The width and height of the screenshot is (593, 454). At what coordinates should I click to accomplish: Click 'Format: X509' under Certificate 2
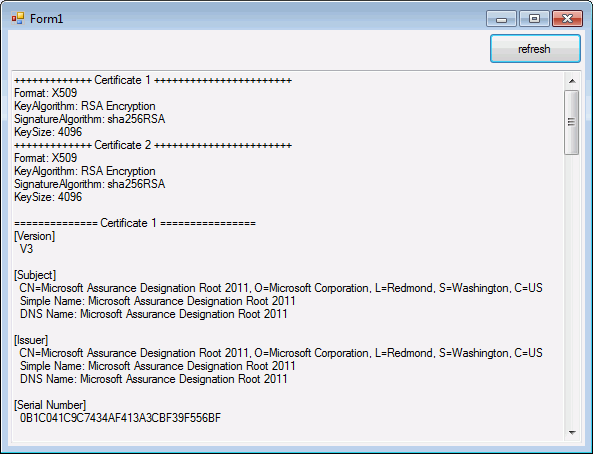46,158
